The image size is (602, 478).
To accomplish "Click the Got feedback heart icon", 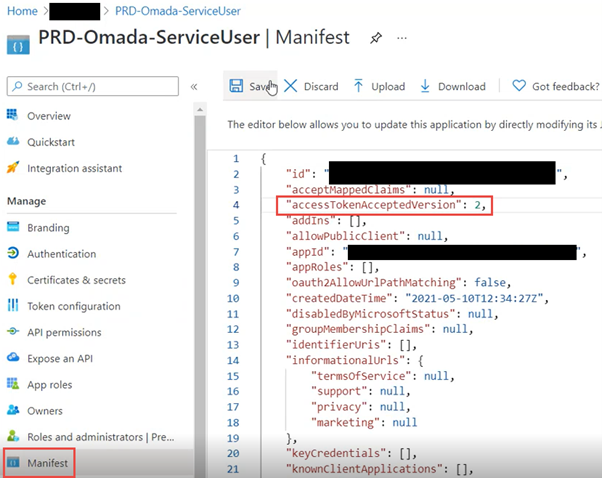I will tap(519, 86).
